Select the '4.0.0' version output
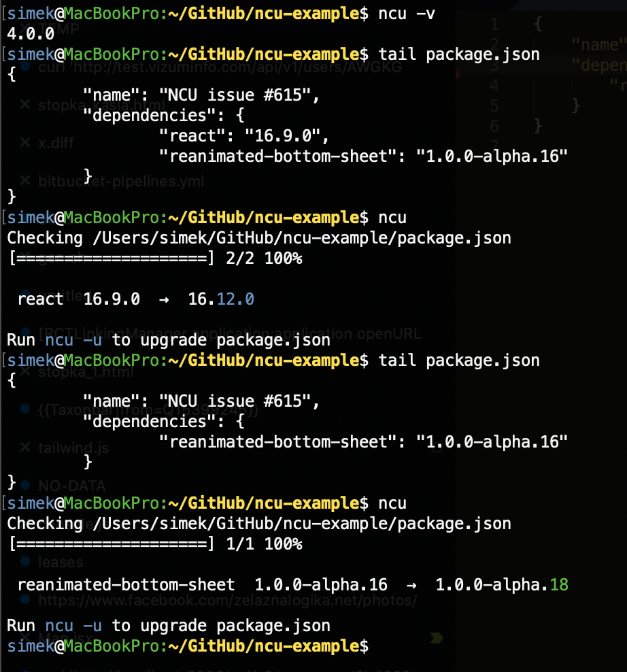This screenshot has width=627, height=672. point(31,34)
